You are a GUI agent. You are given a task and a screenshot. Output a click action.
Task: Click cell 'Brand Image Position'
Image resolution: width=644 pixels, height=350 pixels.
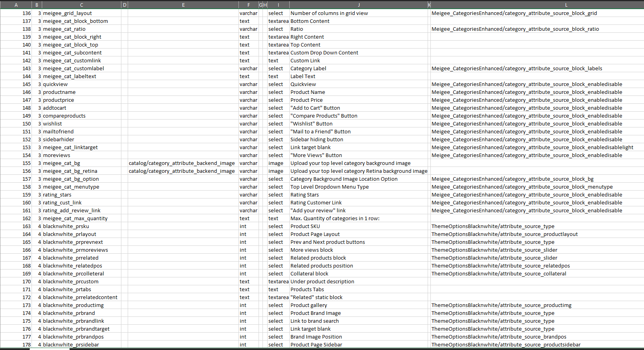(x=359, y=337)
